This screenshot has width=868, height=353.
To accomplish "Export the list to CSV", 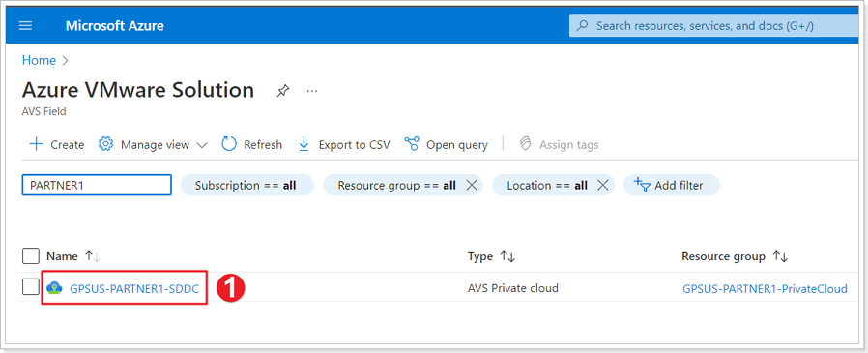I will [344, 145].
